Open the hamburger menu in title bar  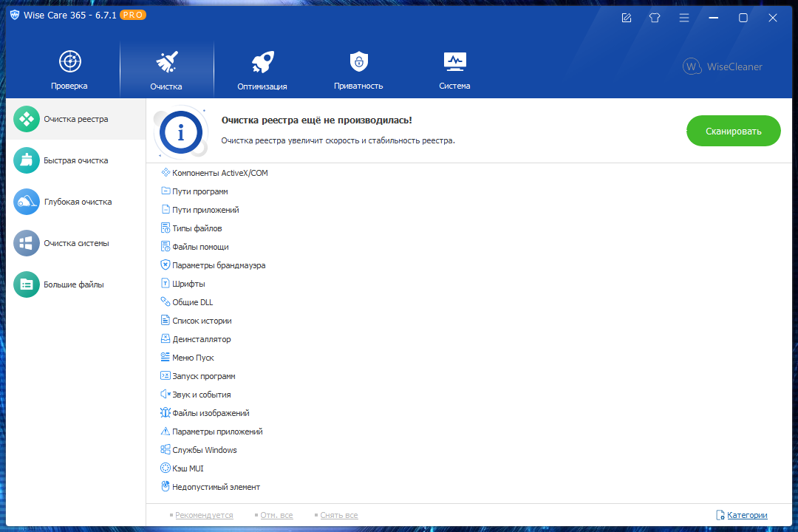(684, 18)
